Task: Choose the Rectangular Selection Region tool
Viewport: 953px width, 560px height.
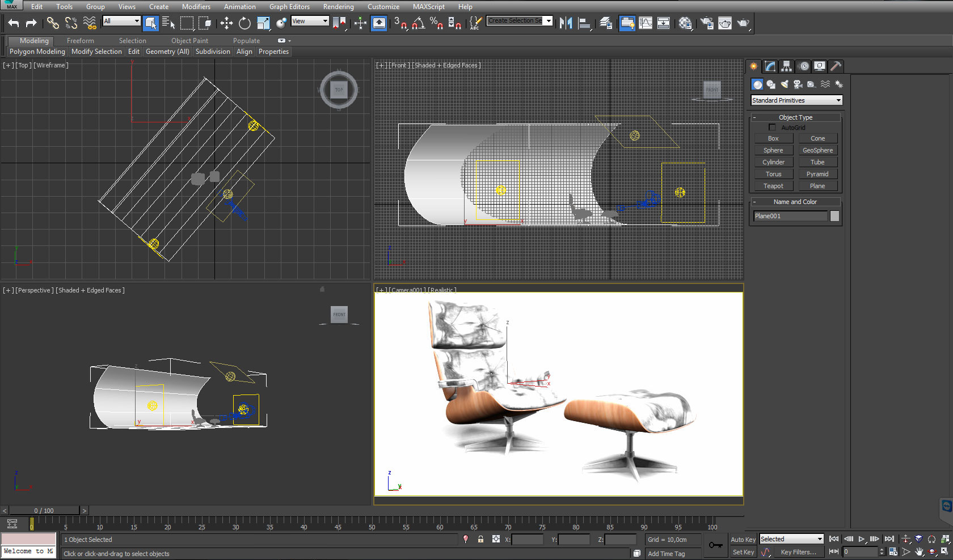Action: click(x=187, y=23)
